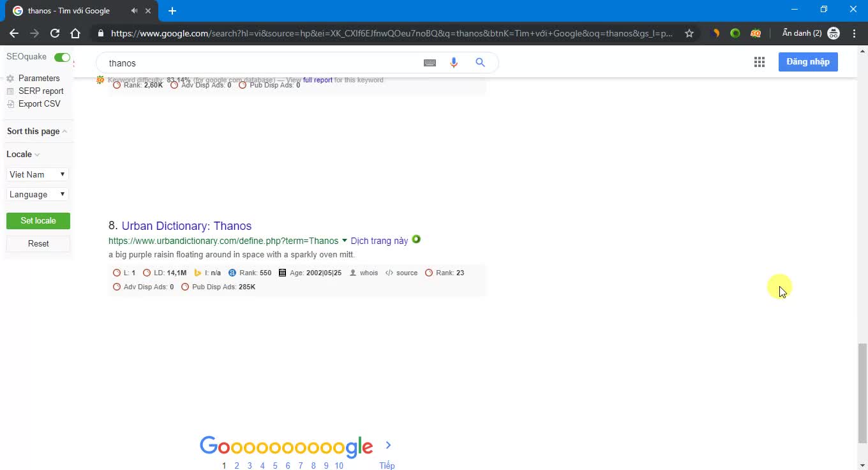Open the browser home page
This screenshot has height=470, width=868.
(75, 33)
